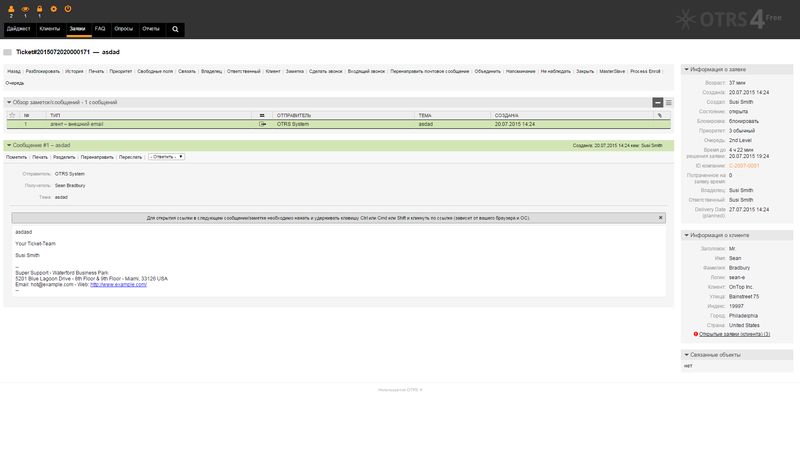Open customer ID C-2007-0001 link
Viewport: 800px width, 450px height.
(744, 166)
